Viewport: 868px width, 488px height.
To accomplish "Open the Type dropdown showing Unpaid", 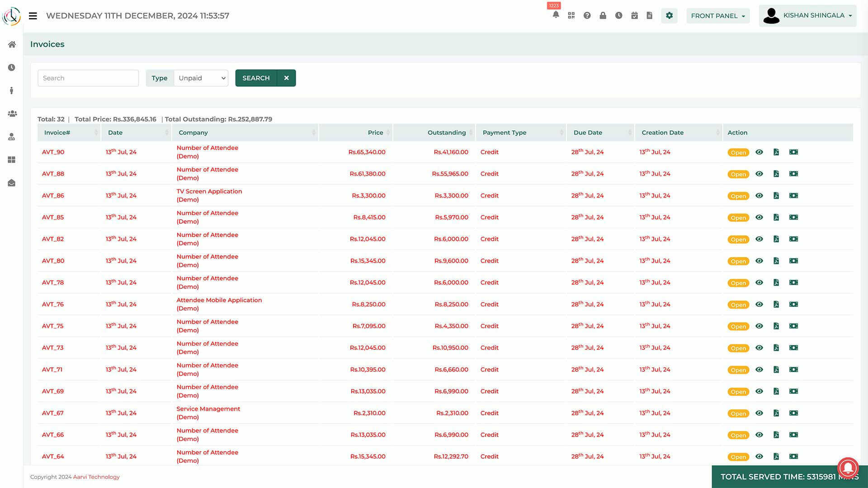I will point(201,78).
